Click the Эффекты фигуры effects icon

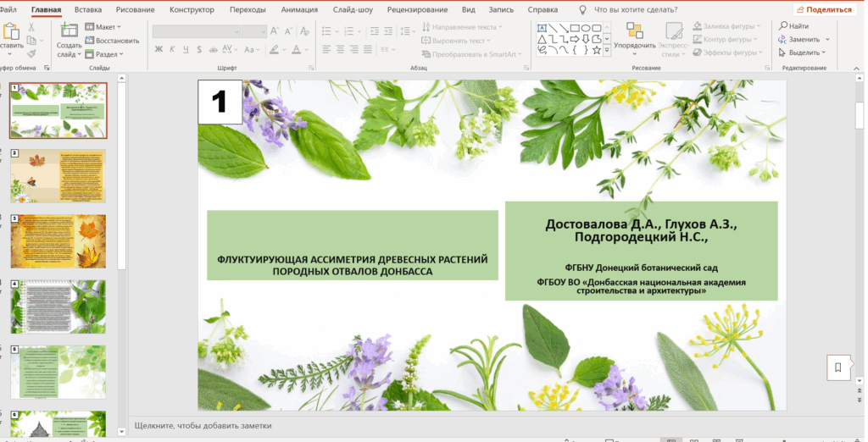point(697,52)
